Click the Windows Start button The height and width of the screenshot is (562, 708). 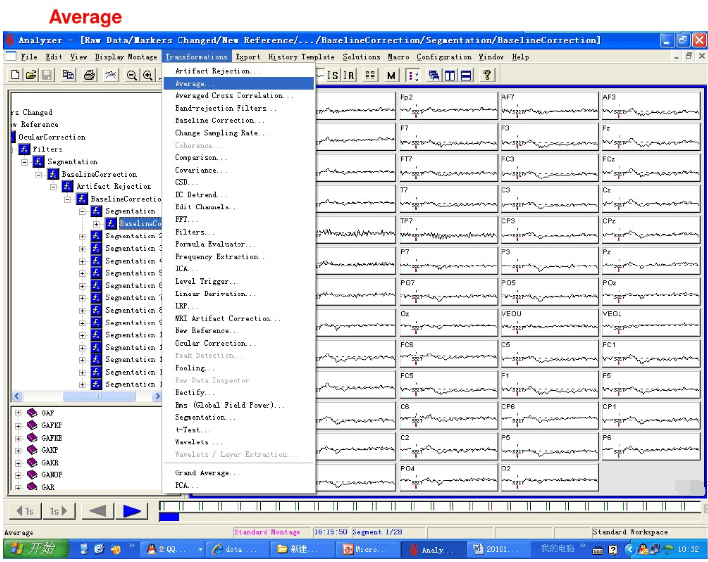[33, 549]
